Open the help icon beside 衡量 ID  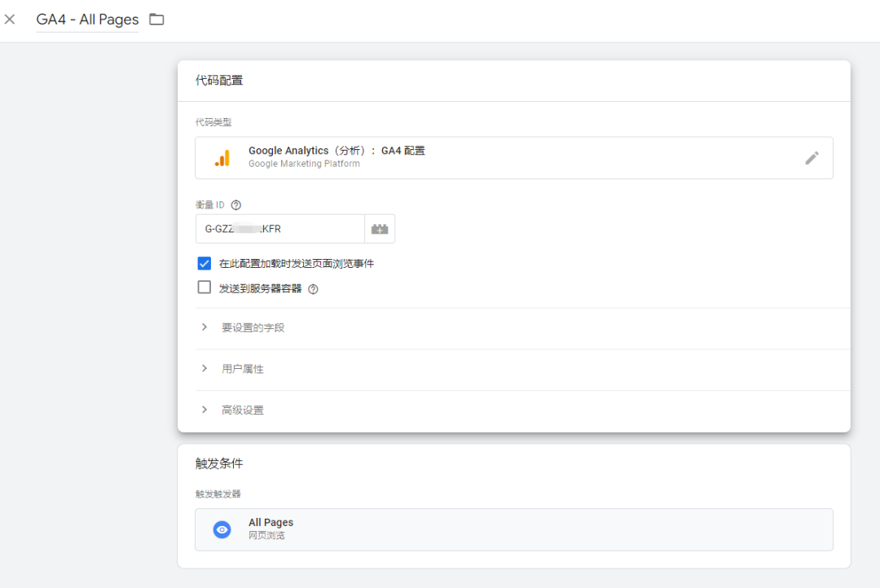coord(235,204)
